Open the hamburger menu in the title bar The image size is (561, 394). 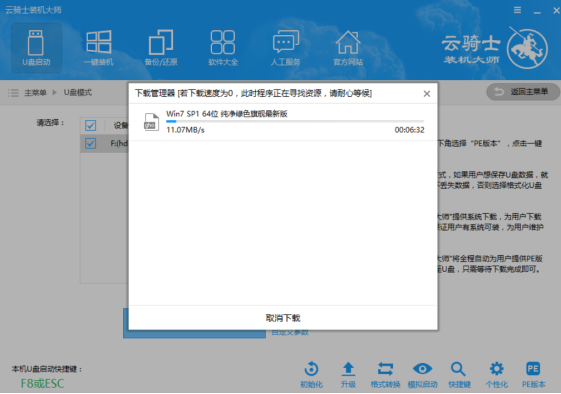(517, 10)
